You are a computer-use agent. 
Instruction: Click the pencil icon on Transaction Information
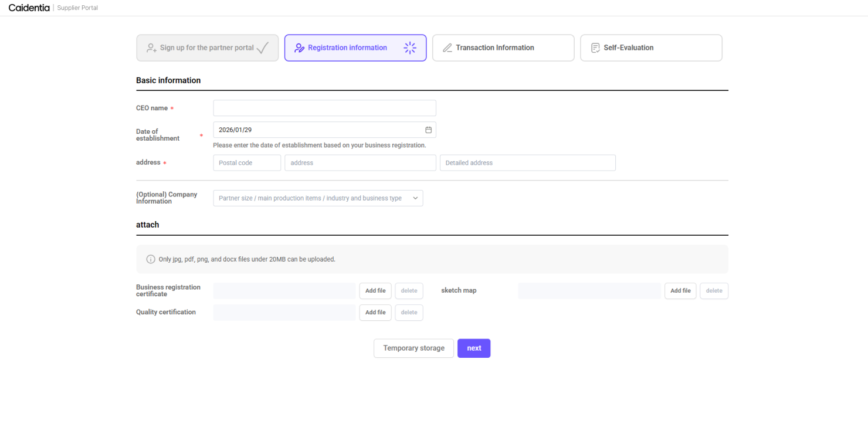[x=447, y=48]
